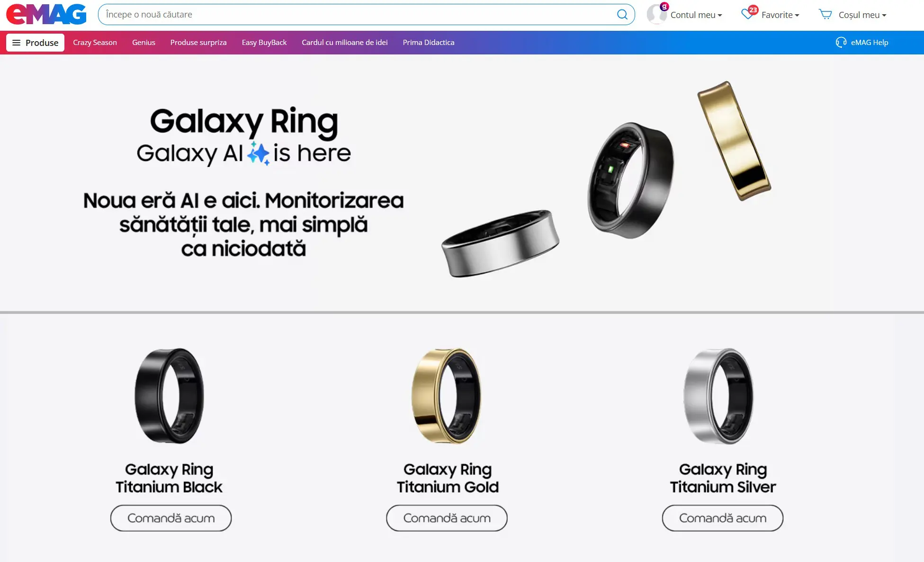Order the Titanium Black ring now

[x=171, y=518]
